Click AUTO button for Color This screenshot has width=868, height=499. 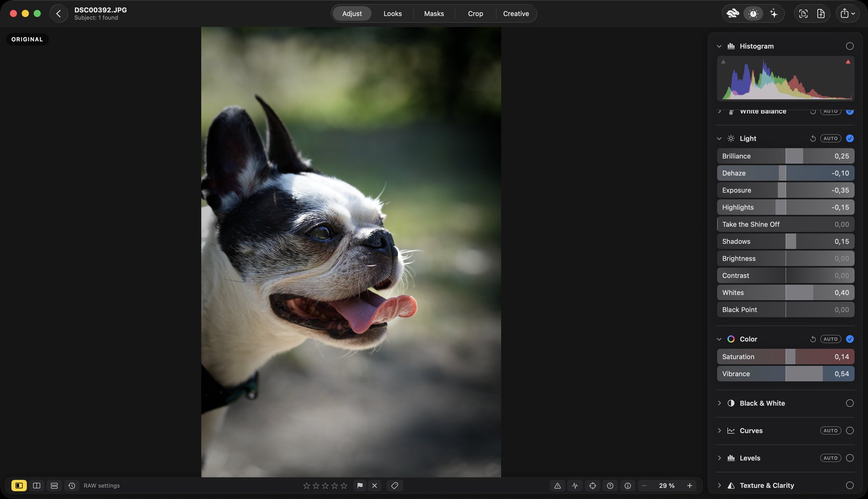pos(830,339)
